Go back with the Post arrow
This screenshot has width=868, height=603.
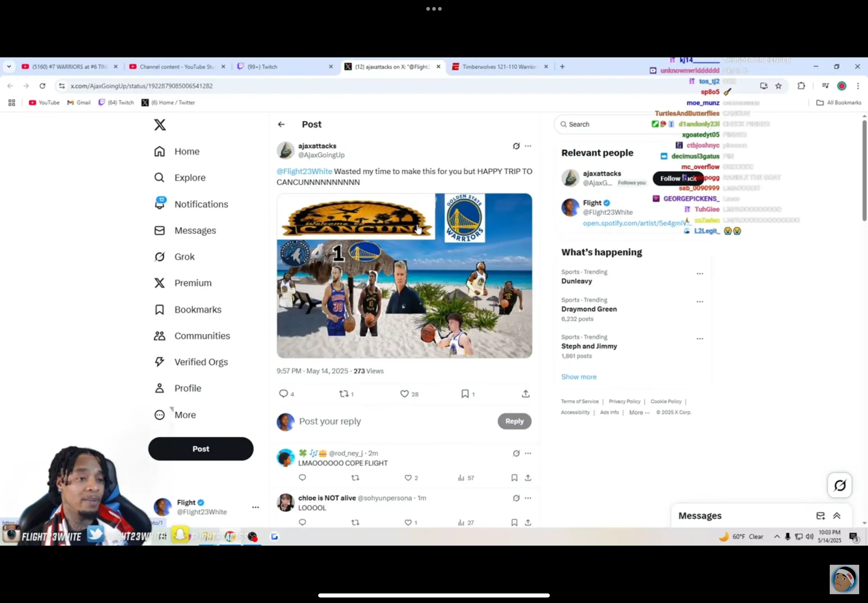coord(281,124)
